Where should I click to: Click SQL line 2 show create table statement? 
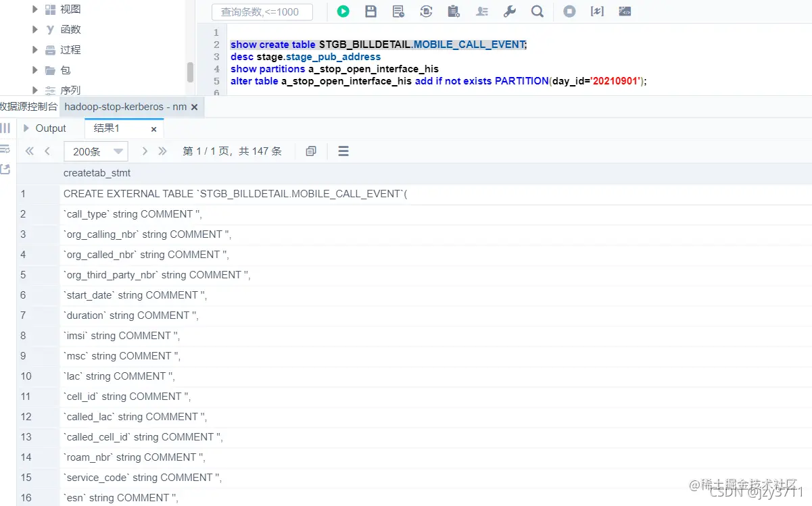tap(378, 45)
